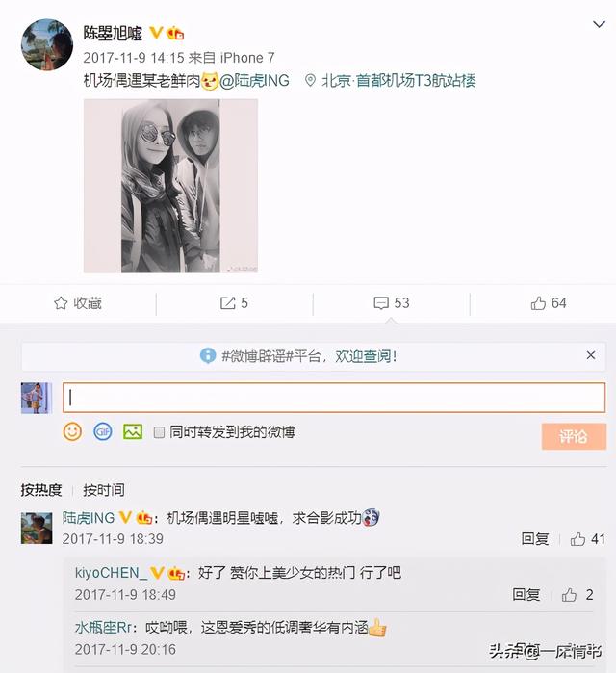Sort comments by 按时间 tab
This screenshot has height=673, width=616.
[104, 490]
